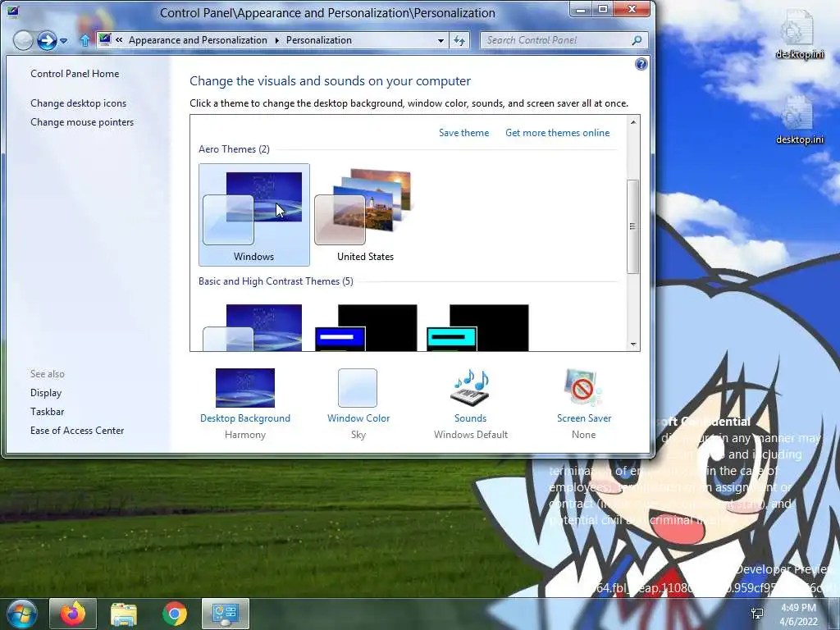
Task: Select the upper desktop.ini desktop file
Action: pyautogui.click(x=799, y=33)
